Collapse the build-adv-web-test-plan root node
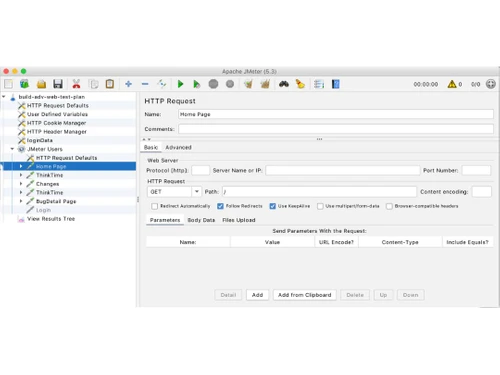 coord(4,97)
